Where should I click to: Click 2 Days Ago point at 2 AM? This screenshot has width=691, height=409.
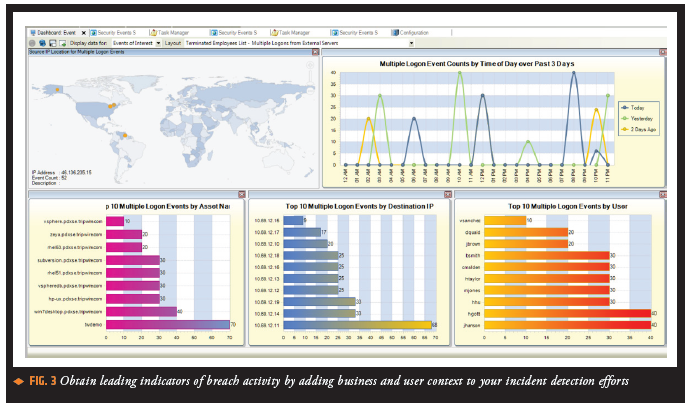(368, 119)
